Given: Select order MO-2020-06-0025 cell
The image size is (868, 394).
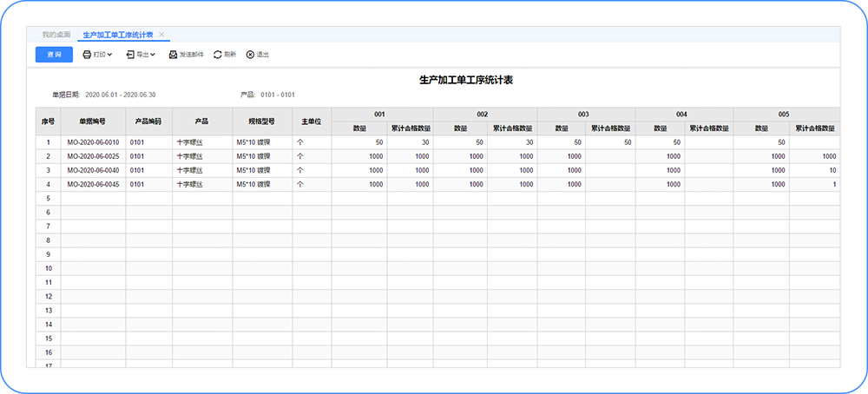Looking at the screenshot, I should pyautogui.click(x=92, y=156).
